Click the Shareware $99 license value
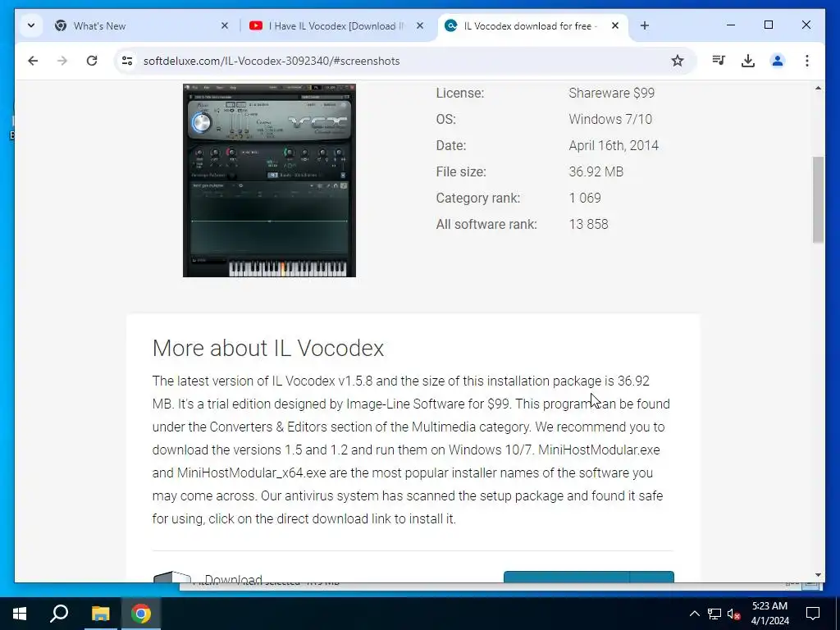This screenshot has width=840, height=630. tap(611, 93)
